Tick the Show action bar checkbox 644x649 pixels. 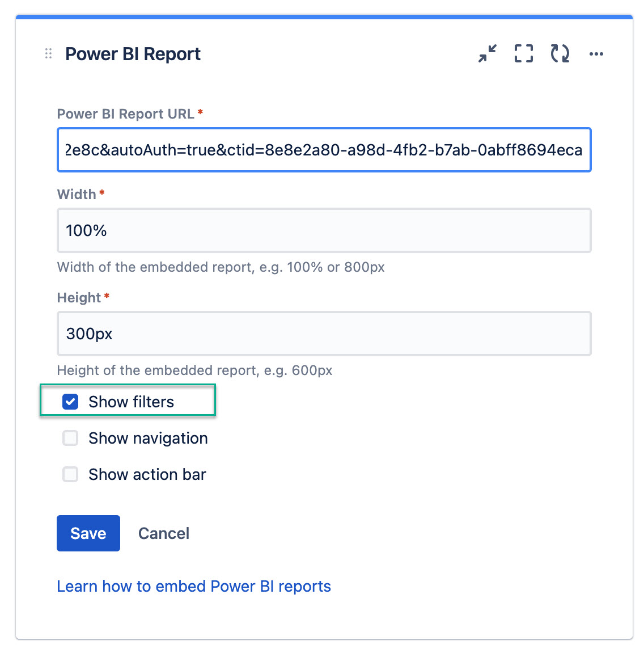point(70,474)
